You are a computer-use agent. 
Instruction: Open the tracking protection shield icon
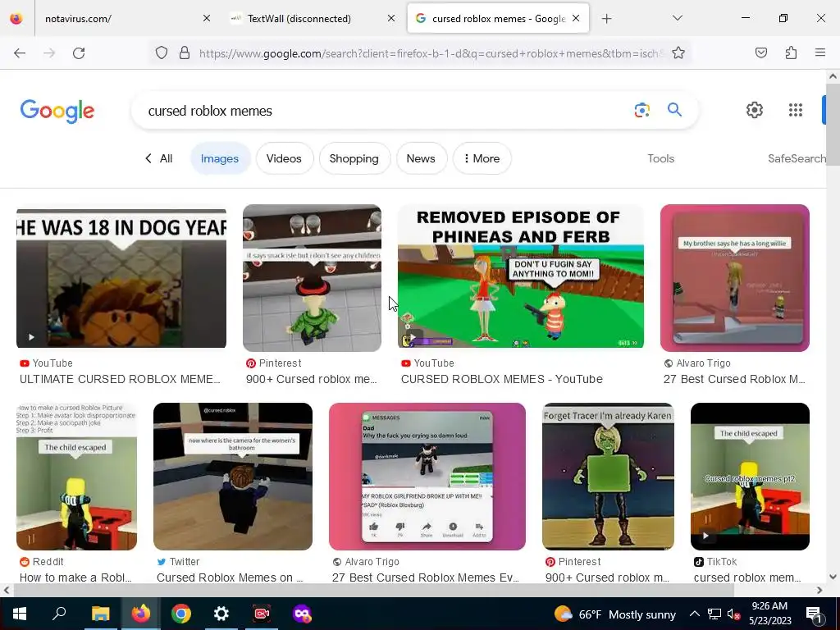click(162, 52)
